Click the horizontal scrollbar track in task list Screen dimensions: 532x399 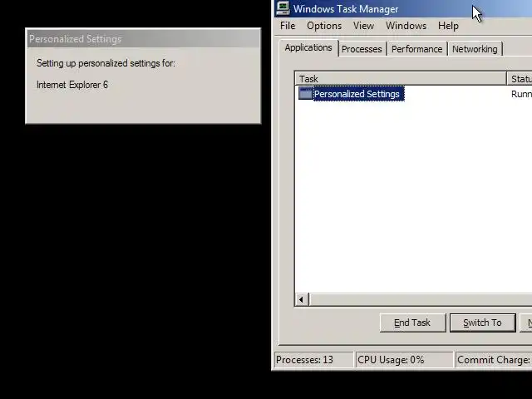point(421,299)
